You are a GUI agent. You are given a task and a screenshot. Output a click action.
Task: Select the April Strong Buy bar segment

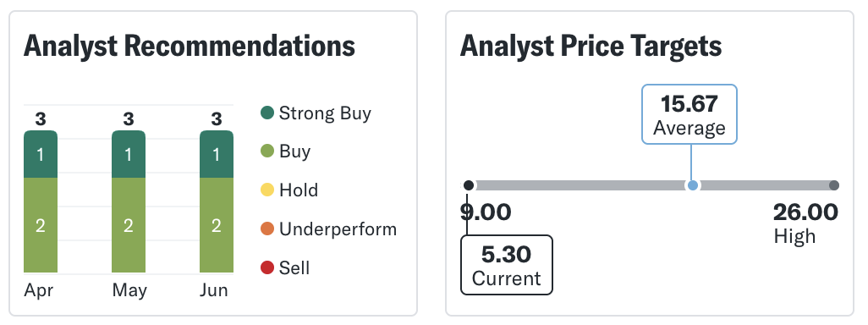[x=41, y=154]
